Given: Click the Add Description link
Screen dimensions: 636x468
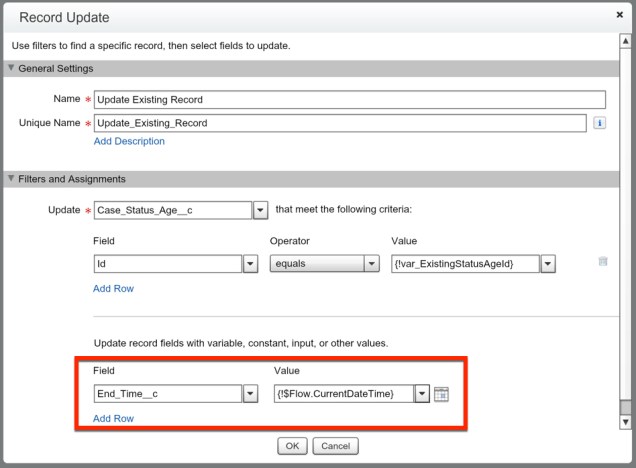Looking at the screenshot, I should 129,142.
